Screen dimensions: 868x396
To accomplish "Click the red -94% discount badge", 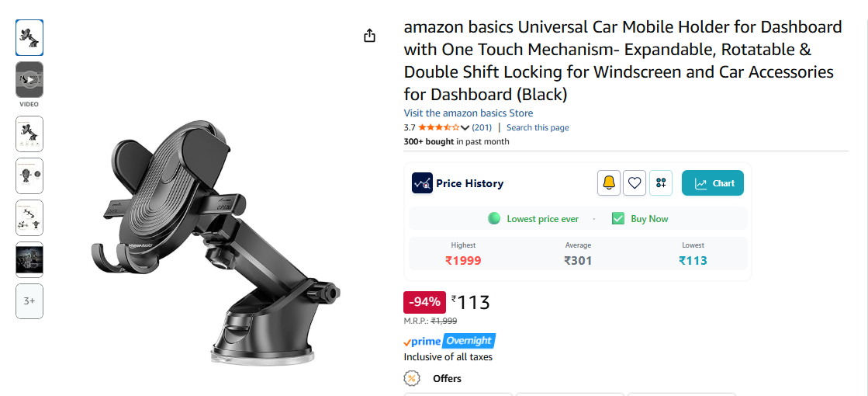I will point(424,302).
